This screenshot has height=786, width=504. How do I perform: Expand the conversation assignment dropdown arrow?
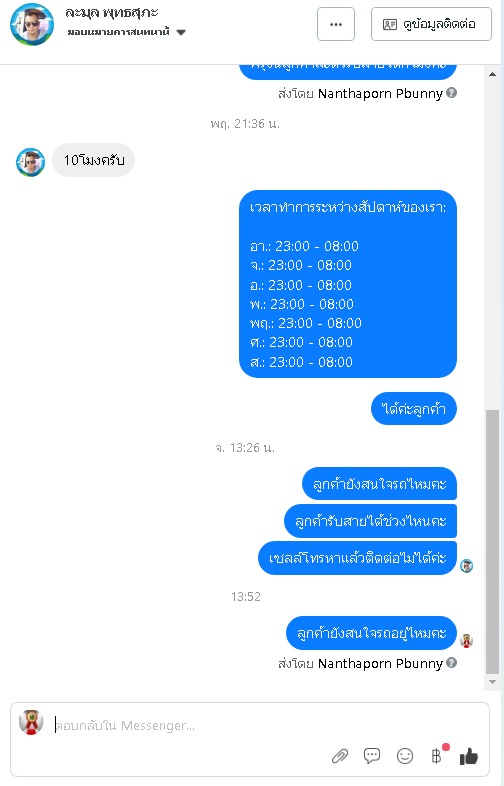(182, 33)
